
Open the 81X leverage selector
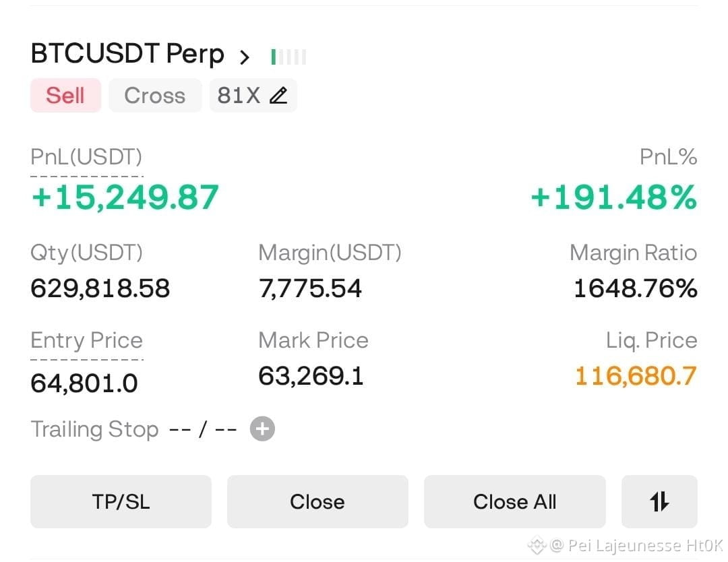(253, 96)
